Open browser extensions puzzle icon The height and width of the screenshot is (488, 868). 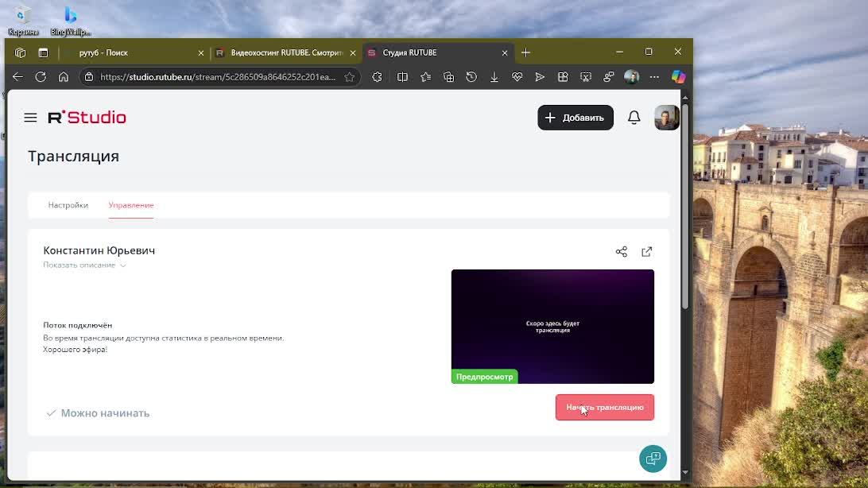pyautogui.click(x=377, y=77)
